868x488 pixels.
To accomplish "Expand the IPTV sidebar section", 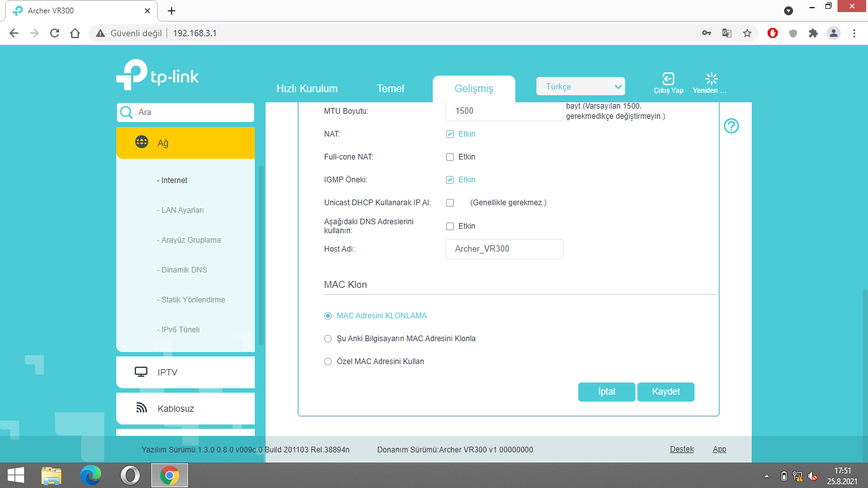I will [186, 372].
